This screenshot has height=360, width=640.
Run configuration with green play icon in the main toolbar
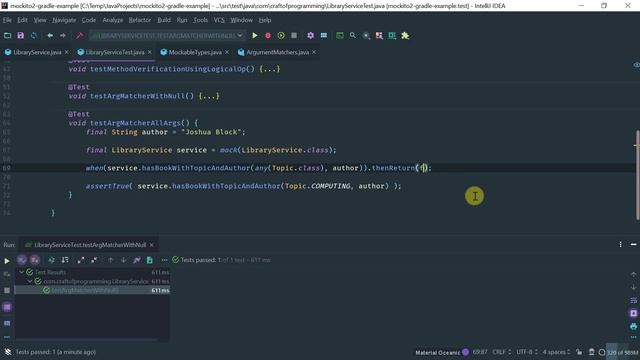[255, 36]
